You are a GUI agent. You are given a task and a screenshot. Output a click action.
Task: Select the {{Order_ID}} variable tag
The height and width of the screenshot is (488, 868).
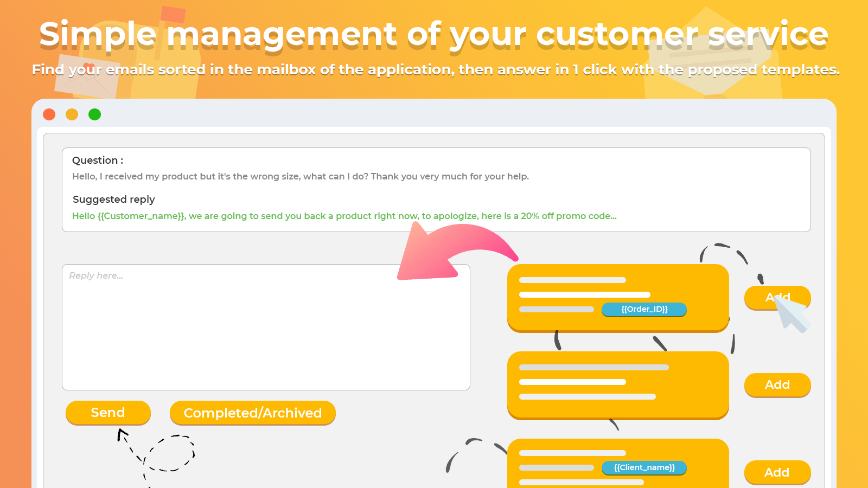tap(644, 310)
